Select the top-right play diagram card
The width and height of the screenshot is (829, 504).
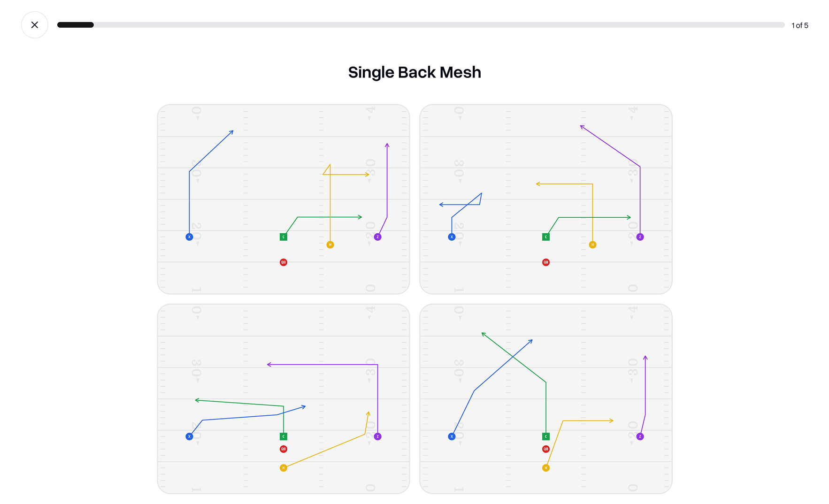tap(545, 199)
